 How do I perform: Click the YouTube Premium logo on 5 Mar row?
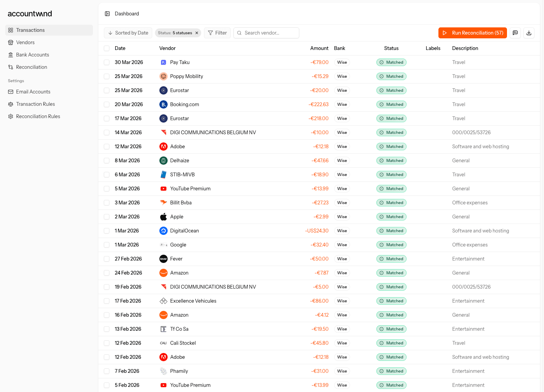coord(164,189)
